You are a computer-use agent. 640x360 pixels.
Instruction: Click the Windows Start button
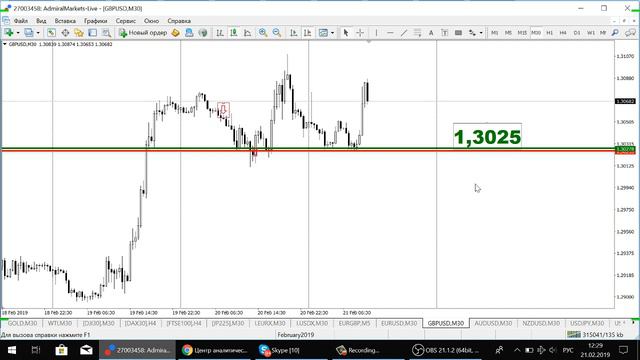pyautogui.click(x=12, y=350)
